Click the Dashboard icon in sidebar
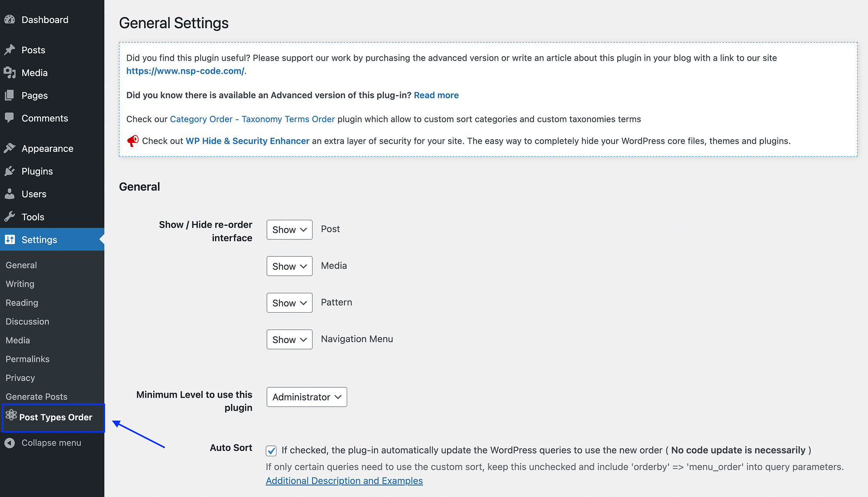The width and height of the screenshot is (868, 497). pos(9,19)
